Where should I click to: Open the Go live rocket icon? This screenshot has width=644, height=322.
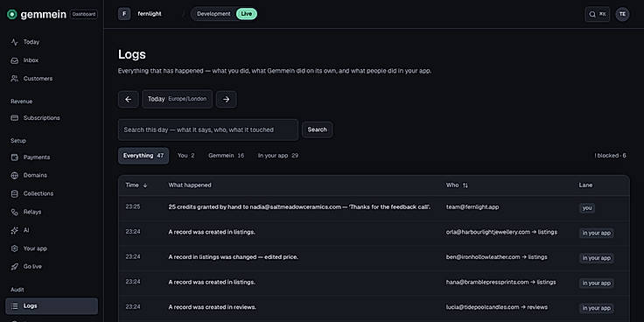pyautogui.click(x=14, y=267)
